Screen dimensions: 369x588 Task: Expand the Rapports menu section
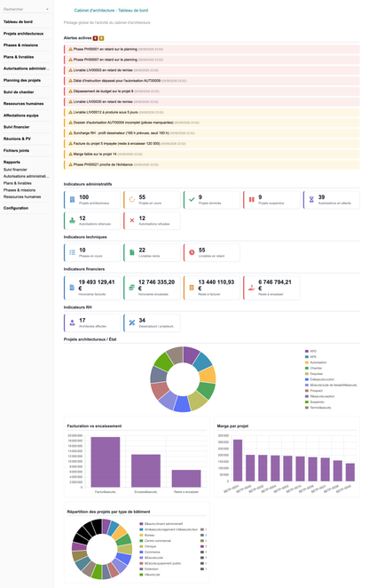point(12,162)
